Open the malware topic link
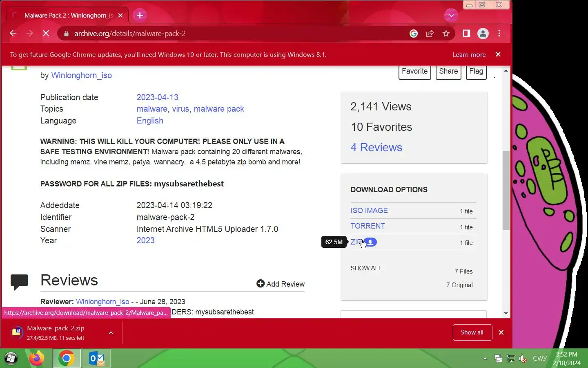This screenshot has height=368, width=588. point(152,109)
